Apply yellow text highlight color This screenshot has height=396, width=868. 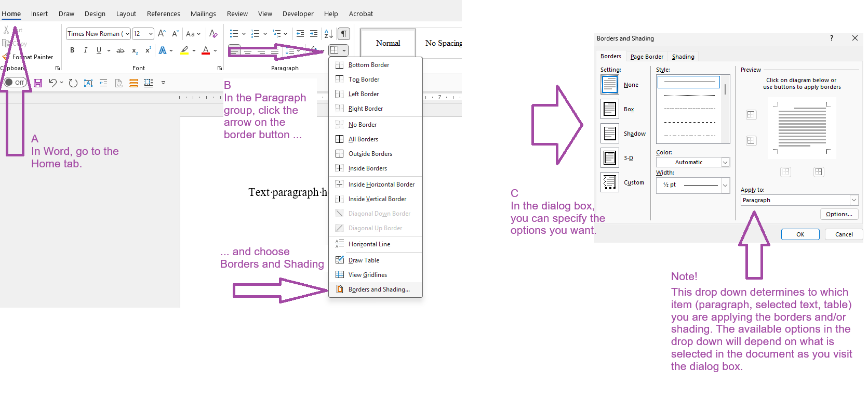tap(184, 50)
